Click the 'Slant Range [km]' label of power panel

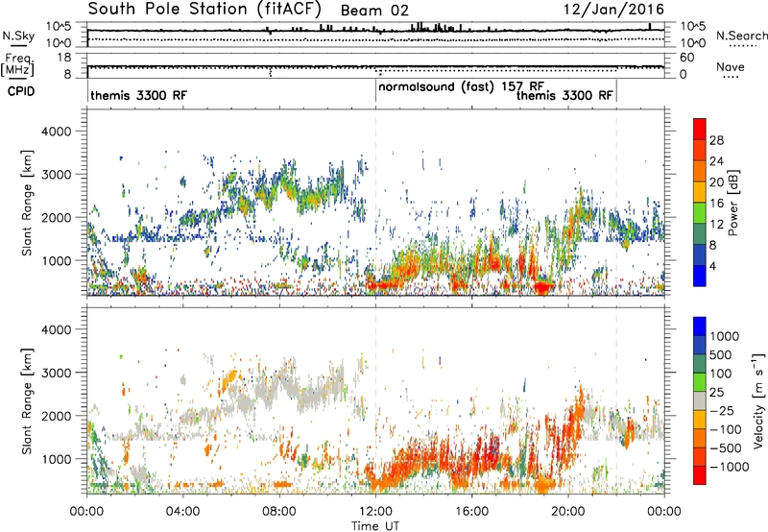coord(27,203)
